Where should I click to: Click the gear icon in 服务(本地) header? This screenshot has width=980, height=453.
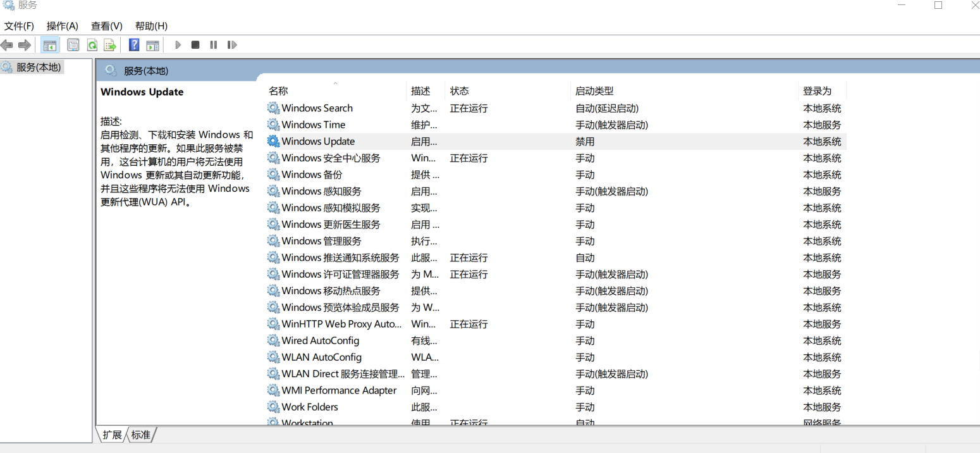coord(111,70)
